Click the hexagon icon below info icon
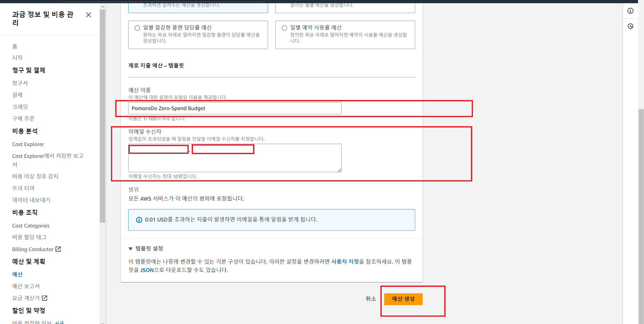Screen dimensions: 644x324 coord(630,26)
